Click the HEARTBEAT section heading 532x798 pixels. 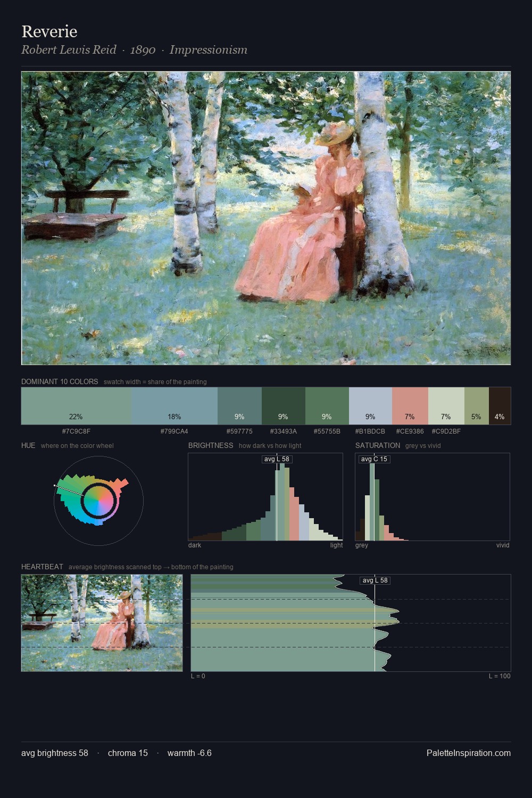point(42,567)
